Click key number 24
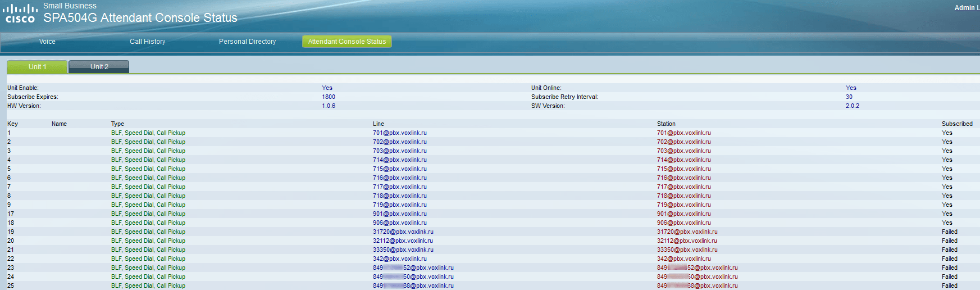 click(11, 277)
